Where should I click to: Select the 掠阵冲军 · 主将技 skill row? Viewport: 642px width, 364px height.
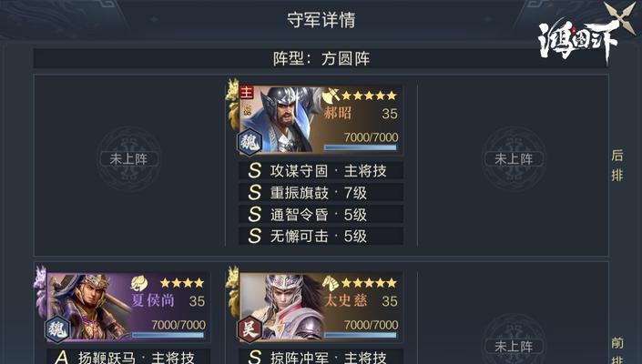(x=321, y=357)
